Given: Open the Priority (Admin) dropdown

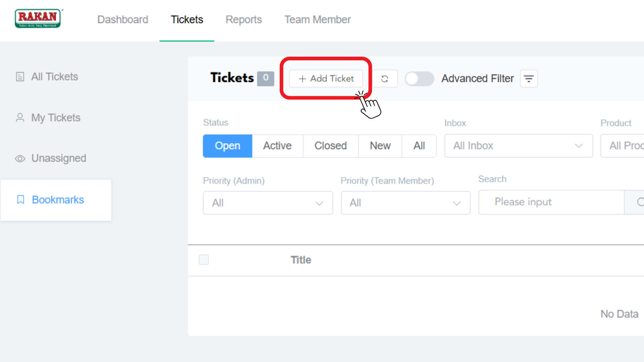Looking at the screenshot, I should (x=268, y=203).
